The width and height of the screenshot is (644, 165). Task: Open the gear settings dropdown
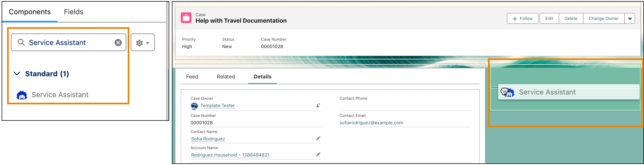point(142,43)
